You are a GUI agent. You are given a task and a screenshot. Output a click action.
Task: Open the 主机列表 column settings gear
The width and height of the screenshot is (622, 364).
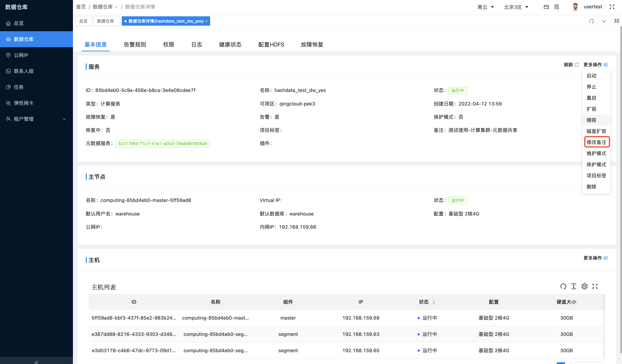(x=584, y=286)
